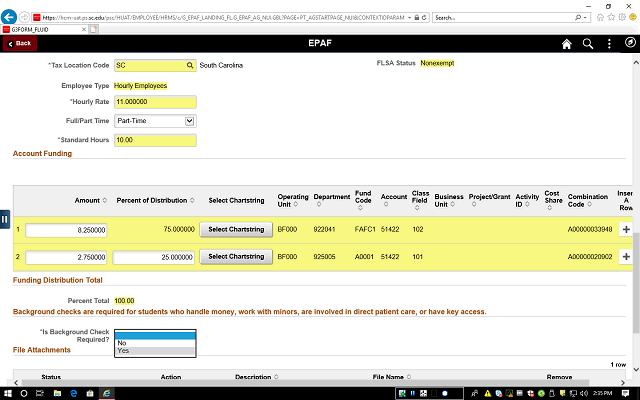Expand the address bar URL dropdown
Screen dimensions: 640x400
[x=409, y=18]
